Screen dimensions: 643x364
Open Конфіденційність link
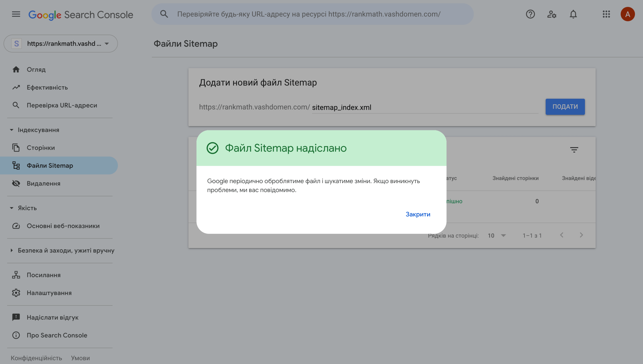point(36,358)
